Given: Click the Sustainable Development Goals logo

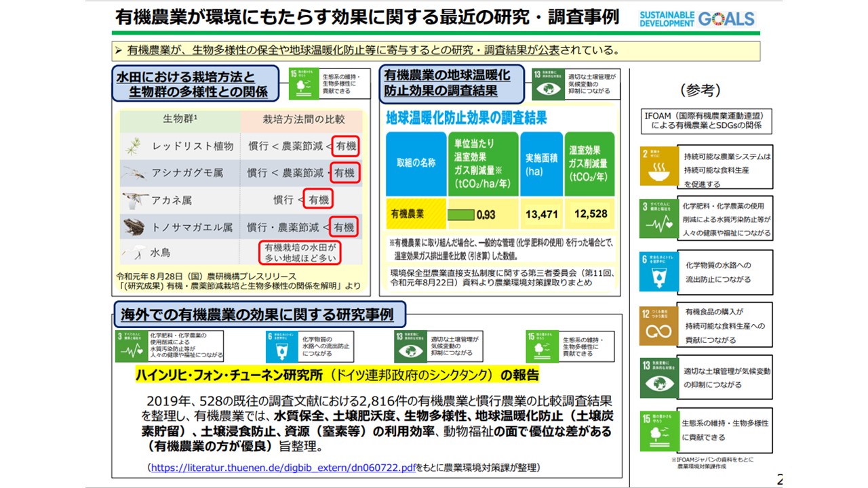Looking at the screenshot, I should pos(696,18).
